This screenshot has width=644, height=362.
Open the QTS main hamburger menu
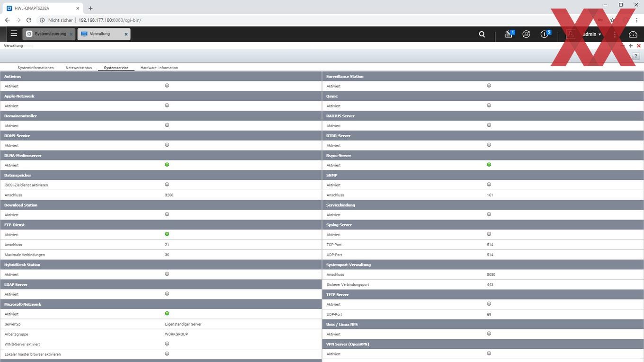pos(14,34)
